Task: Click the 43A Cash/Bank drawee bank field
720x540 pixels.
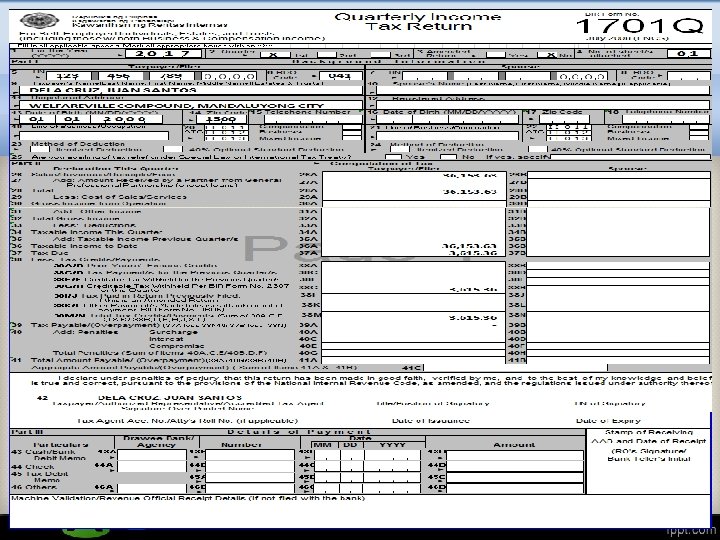Action: pos(152,455)
